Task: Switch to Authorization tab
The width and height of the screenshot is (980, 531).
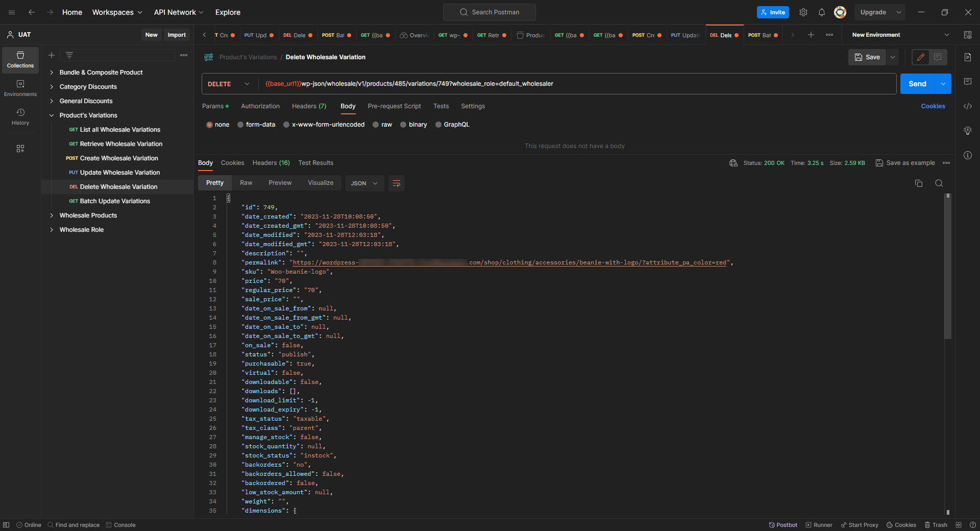Action: pos(260,106)
